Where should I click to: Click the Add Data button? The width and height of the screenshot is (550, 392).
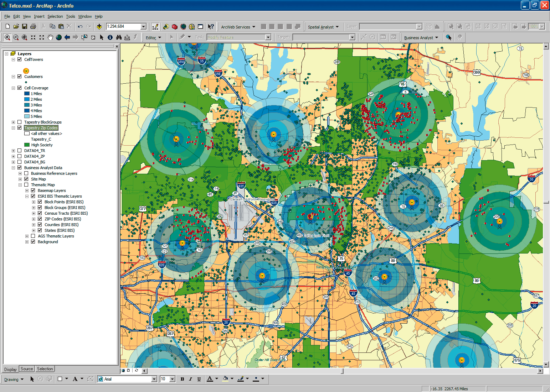pyautogui.click(x=99, y=27)
